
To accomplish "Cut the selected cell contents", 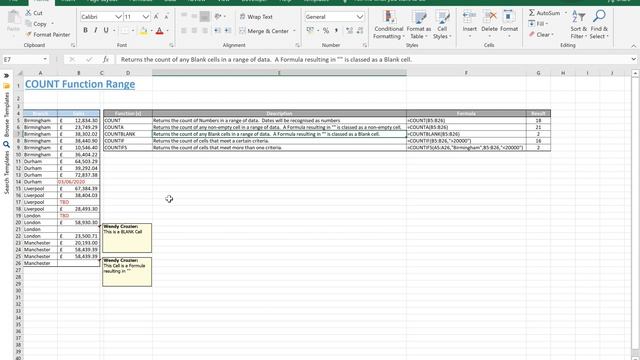I will pyautogui.click(x=34, y=13).
